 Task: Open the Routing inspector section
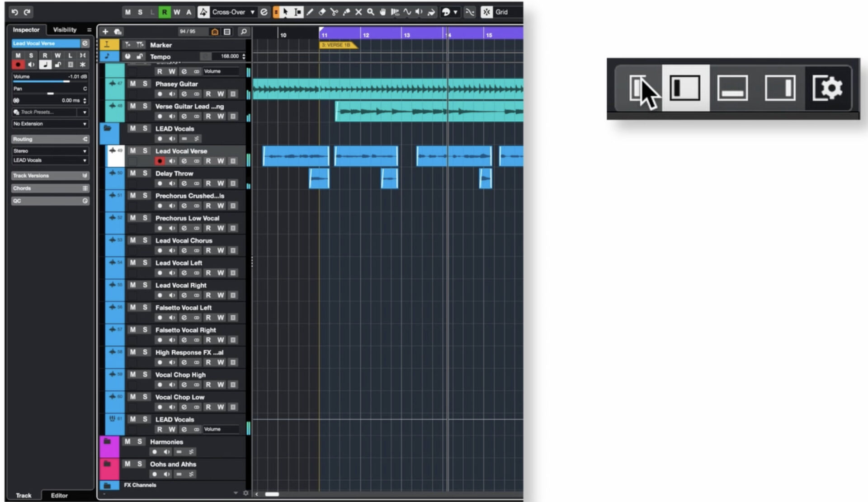coord(50,139)
